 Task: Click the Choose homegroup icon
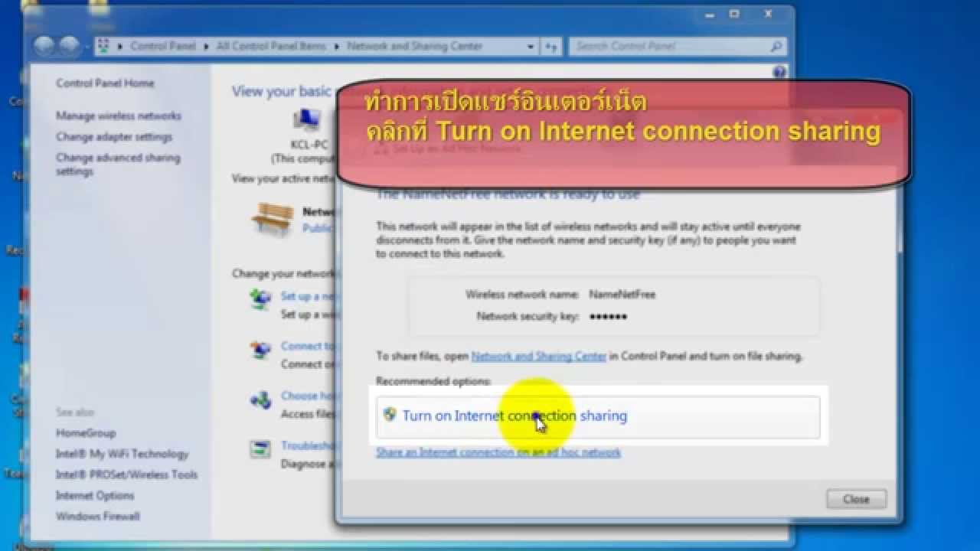pyautogui.click(x=261, y=400)
